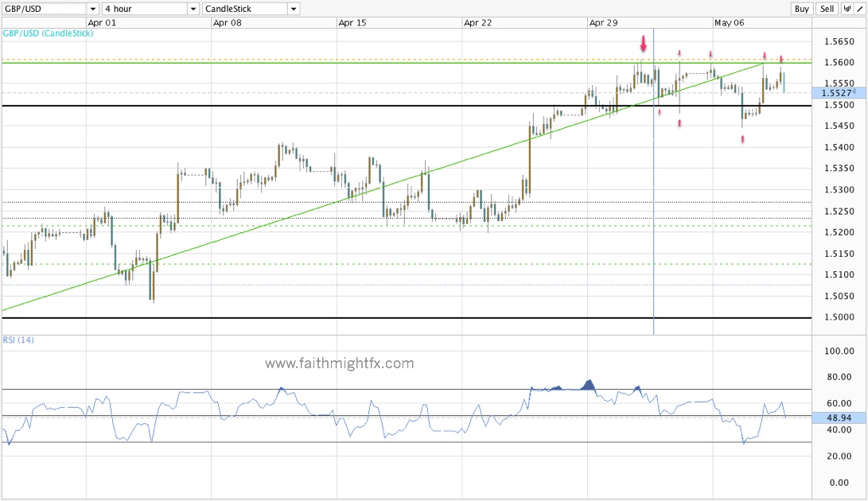Click the 1.5300 price axis label

point(839,190)
